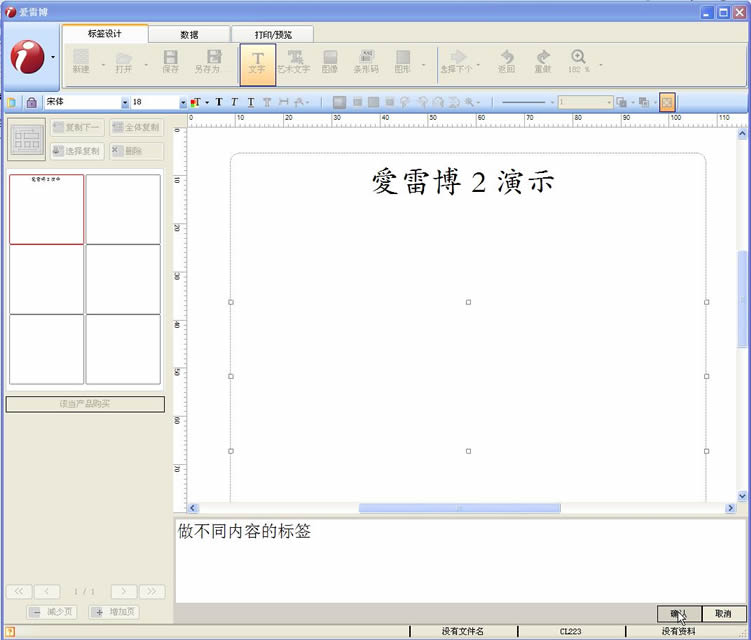Click the 另存为 save-as icon

point(208,62)
